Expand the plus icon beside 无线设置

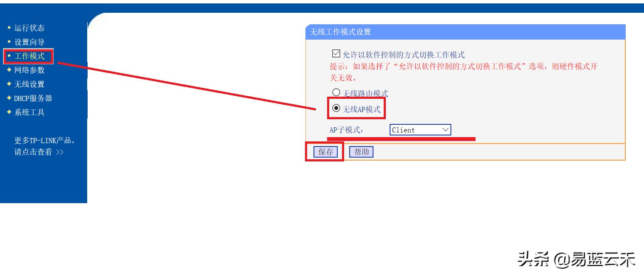[x=9, y=84]
